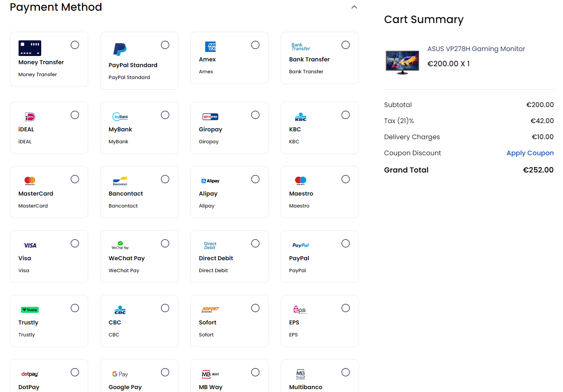Click the Money Transfer card icon
Screen dimensions: 563x392
pos(30,48)
